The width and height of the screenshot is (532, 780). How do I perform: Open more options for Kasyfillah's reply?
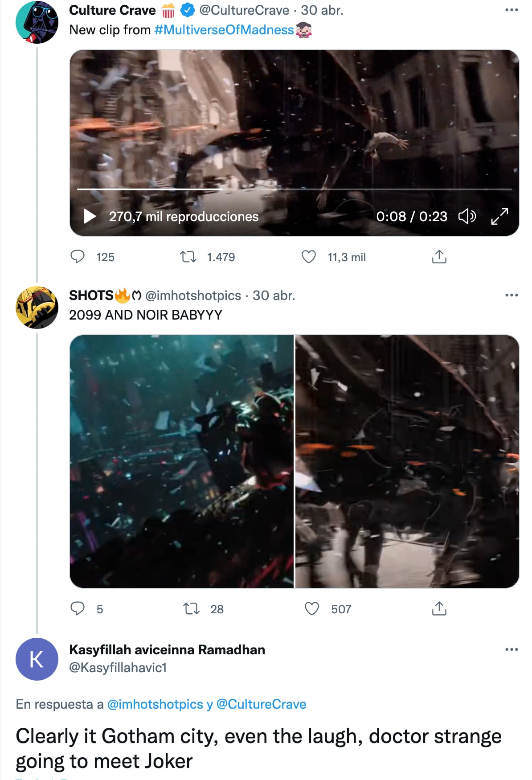pos(511,649)
